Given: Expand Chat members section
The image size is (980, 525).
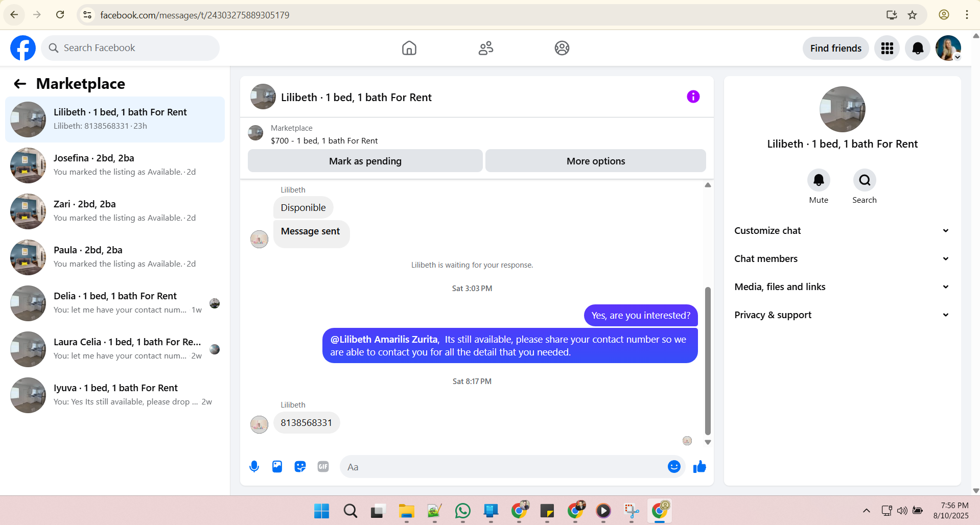Looking at the screenshot, I should coord(842,259).
